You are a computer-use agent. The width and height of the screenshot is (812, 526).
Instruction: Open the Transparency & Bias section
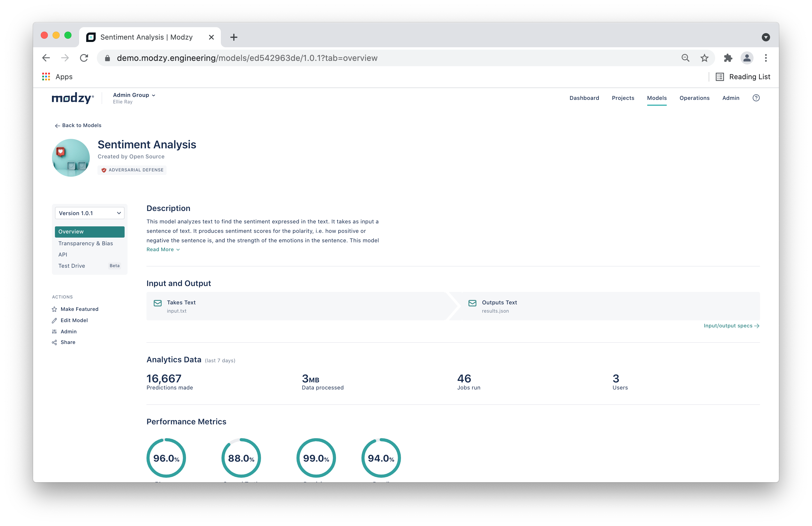tap(86, 243)
